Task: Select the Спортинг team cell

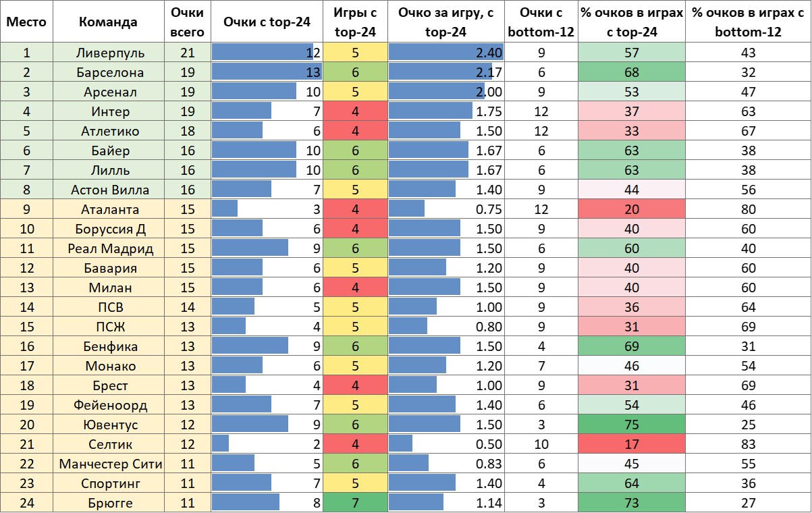Action: pos(108,483)
